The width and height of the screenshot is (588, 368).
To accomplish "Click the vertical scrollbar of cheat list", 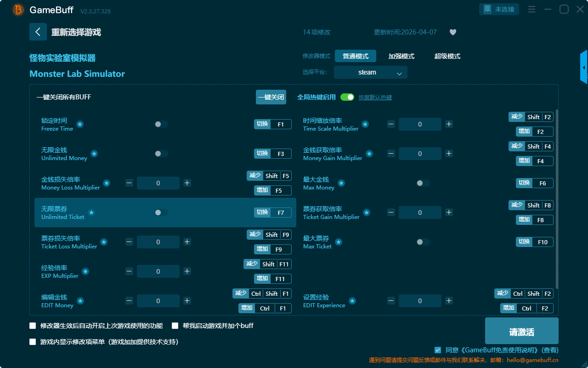I will pos(557,198).
